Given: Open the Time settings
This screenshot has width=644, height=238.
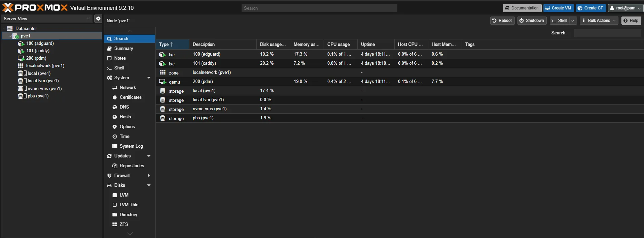Looking at the screenshot, I should click(x=129, y=137).
